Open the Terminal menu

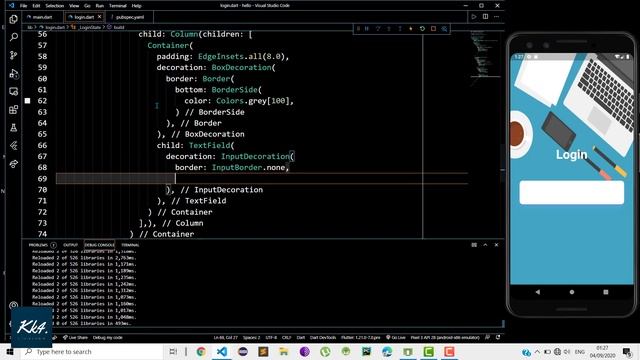click(118, 6)
